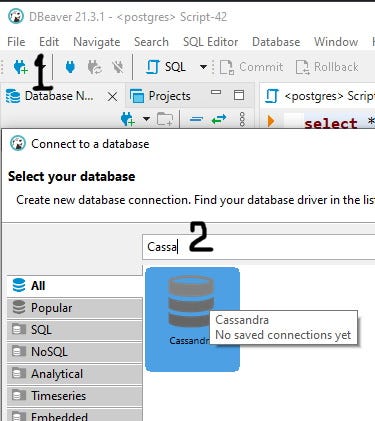The width and height of the screenshot is (375, 421).
Task: Click link with editor arrows icon
Action: 219,119
